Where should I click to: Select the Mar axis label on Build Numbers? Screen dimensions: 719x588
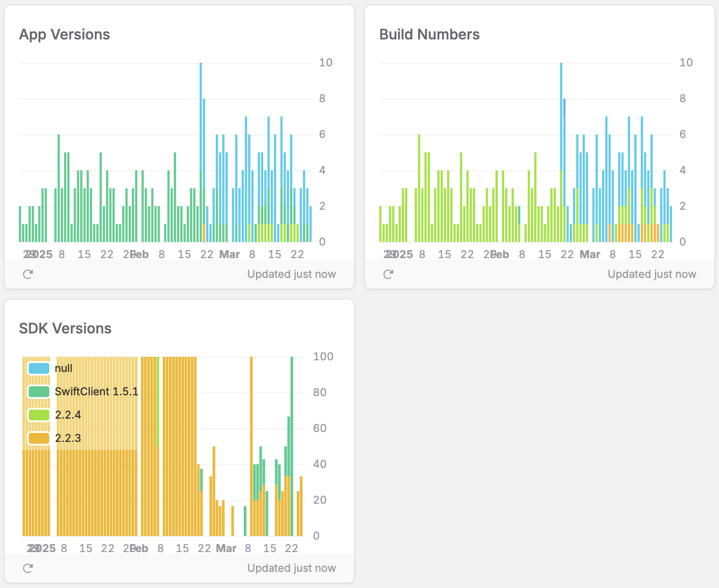coord(591,254)
